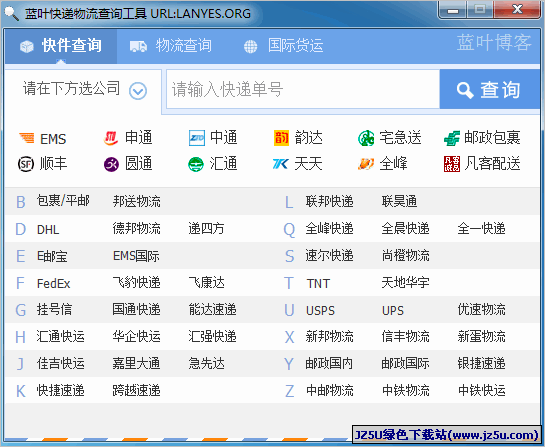
Task: Click the truck icon on 物流查询 tab
Action: point(138,46)
